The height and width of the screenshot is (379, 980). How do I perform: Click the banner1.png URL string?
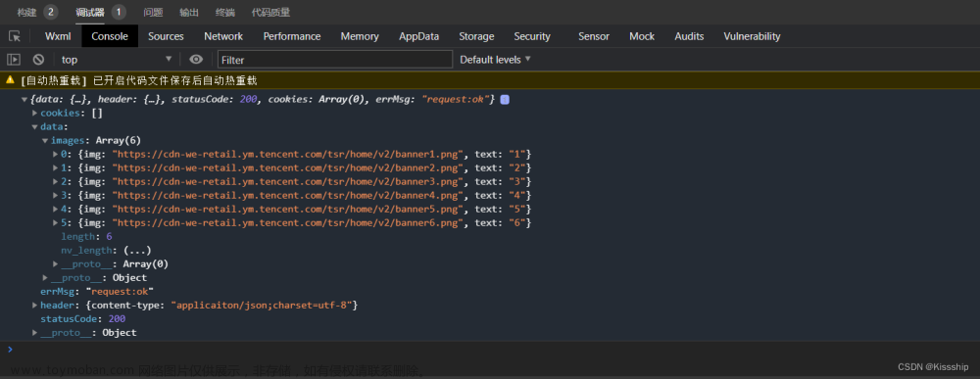[288, 154]
